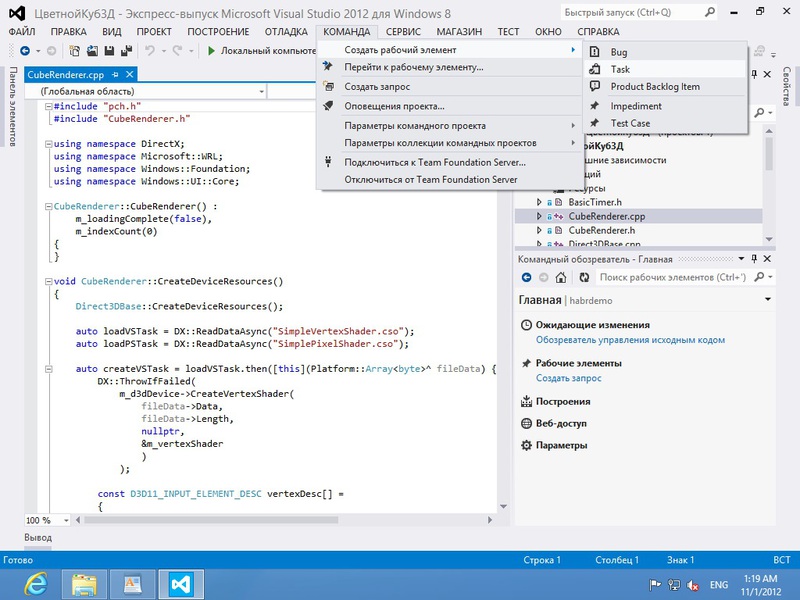
Task: Close the CubeRenderer.cpp tab
Action: 130,74
